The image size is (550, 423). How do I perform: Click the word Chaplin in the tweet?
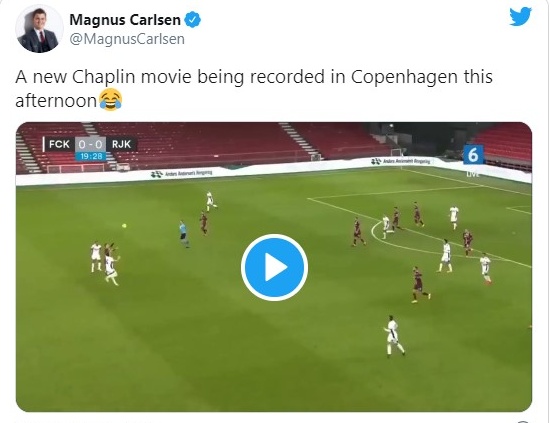pyautogui.click(x=103, y=77)
